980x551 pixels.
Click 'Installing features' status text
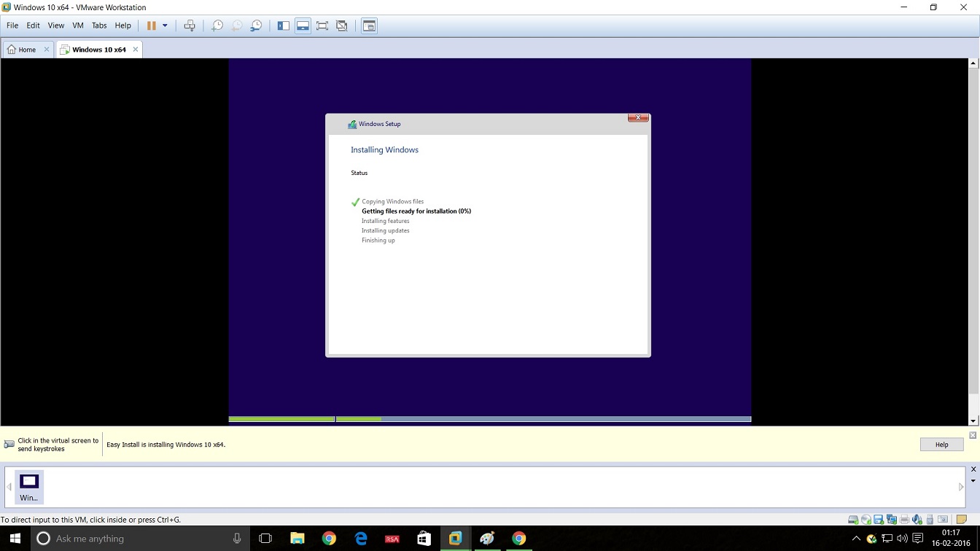(x=385, y=221)
